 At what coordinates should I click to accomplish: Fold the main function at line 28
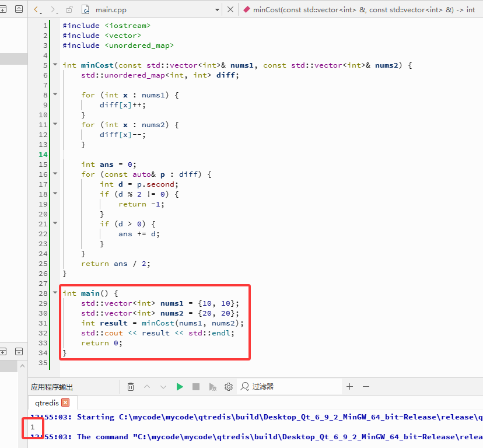[x=55, y=292]
